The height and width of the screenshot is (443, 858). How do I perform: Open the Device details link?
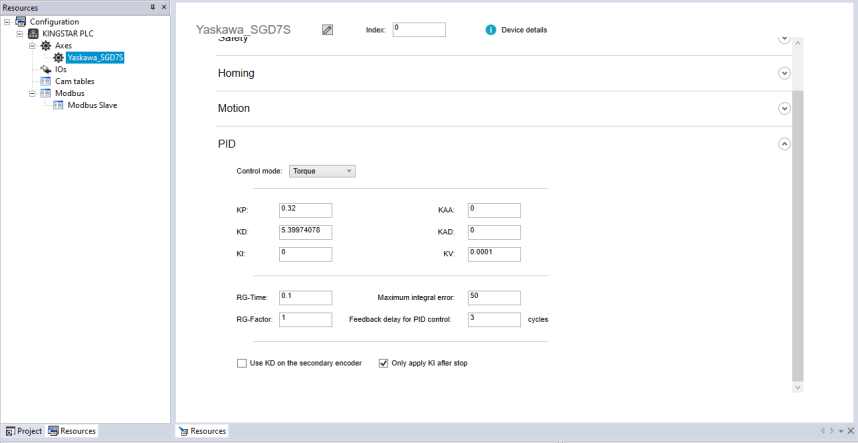pyautogui.click(x=524, y=30)
